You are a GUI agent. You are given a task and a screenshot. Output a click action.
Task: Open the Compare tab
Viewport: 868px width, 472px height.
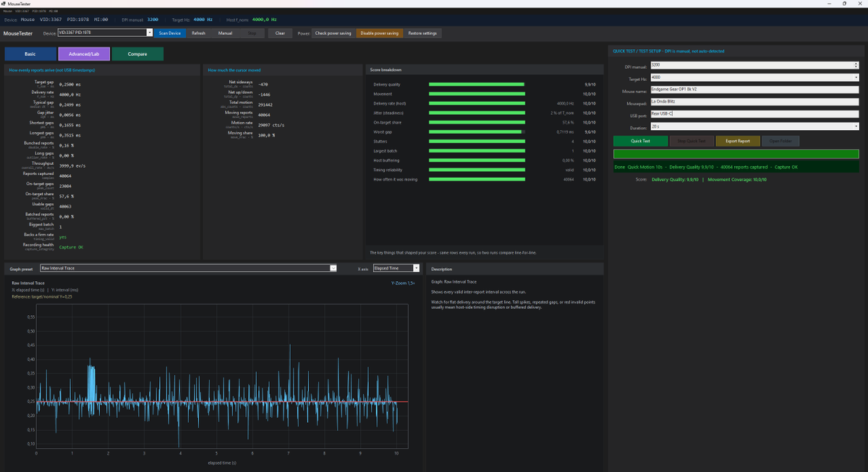click(x=137, y=54)
